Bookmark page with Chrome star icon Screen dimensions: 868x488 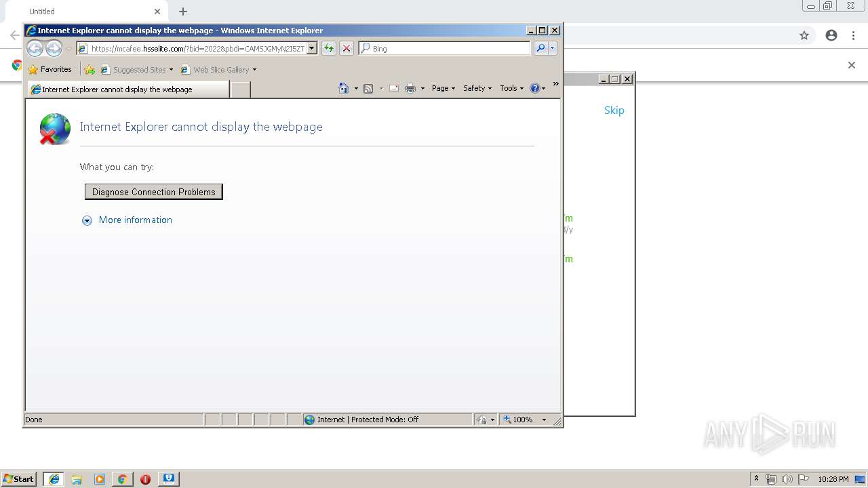click(804, 35)
